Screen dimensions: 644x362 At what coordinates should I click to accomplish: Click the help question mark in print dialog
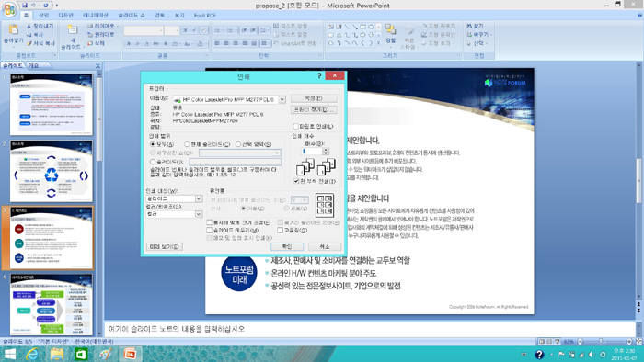point(319,76)
